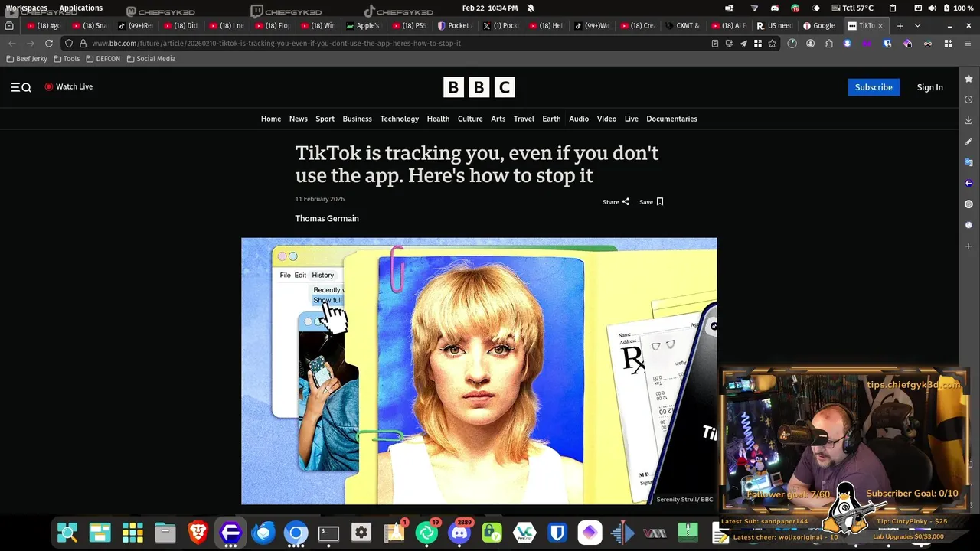The image size is (980, 551).
Task: Open the Travel section
Action: coord(524,119)
